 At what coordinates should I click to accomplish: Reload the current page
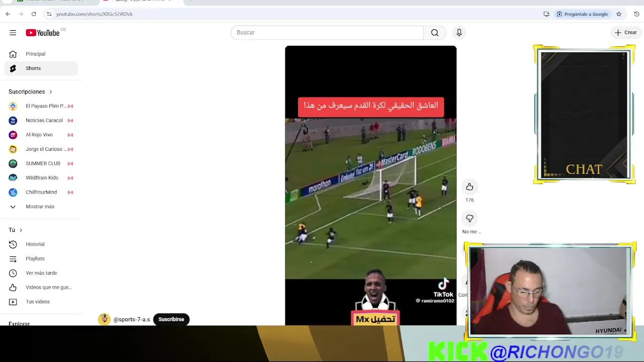click(34, 14)
